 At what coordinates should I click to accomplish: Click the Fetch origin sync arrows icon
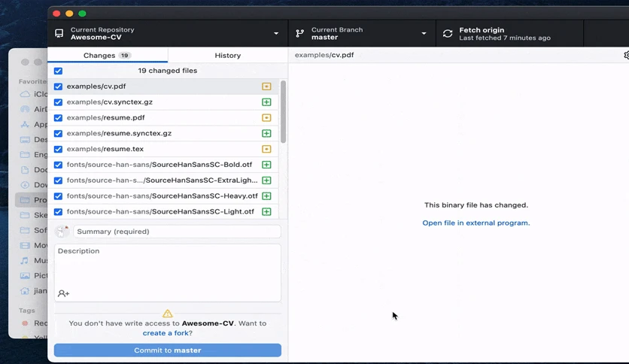coord(448,33)
